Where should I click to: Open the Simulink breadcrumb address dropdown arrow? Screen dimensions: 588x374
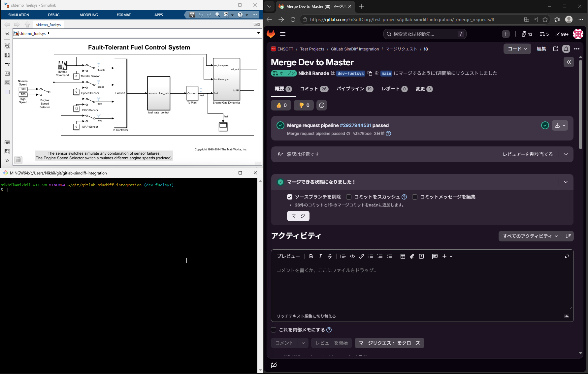pos(258,33)
